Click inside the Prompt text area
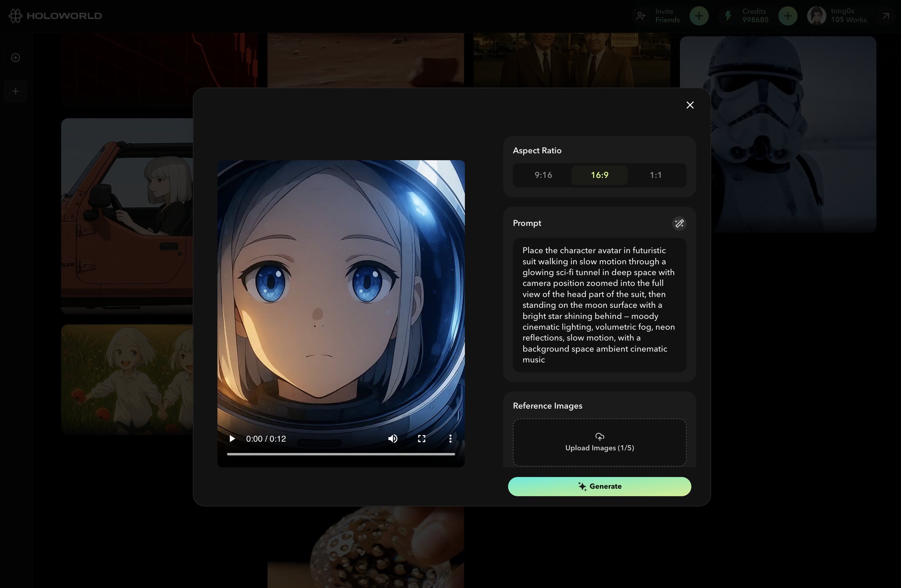901x588 pixels. click(599, 305)
